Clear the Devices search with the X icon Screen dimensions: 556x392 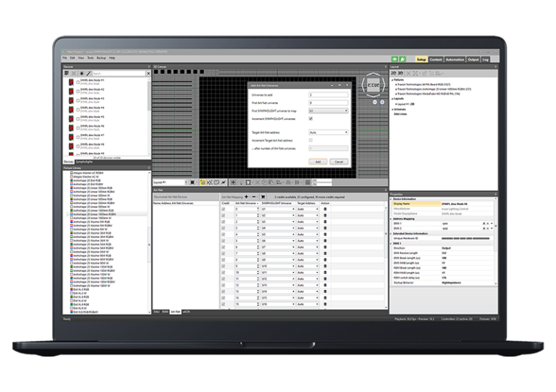(x=148, y=74)
